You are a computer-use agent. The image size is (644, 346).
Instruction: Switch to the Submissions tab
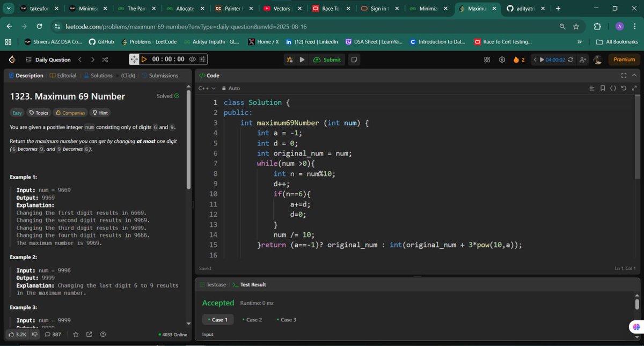click(160, 76)
